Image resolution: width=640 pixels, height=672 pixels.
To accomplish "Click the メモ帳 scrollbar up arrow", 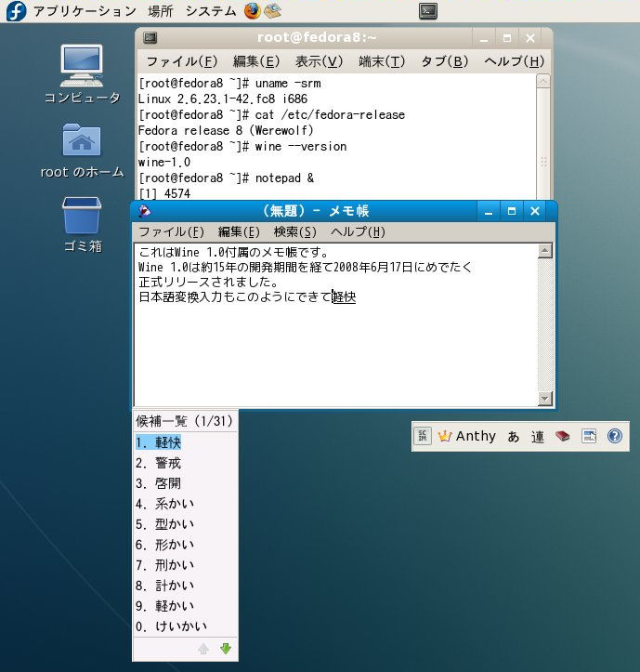I will 544,251.
